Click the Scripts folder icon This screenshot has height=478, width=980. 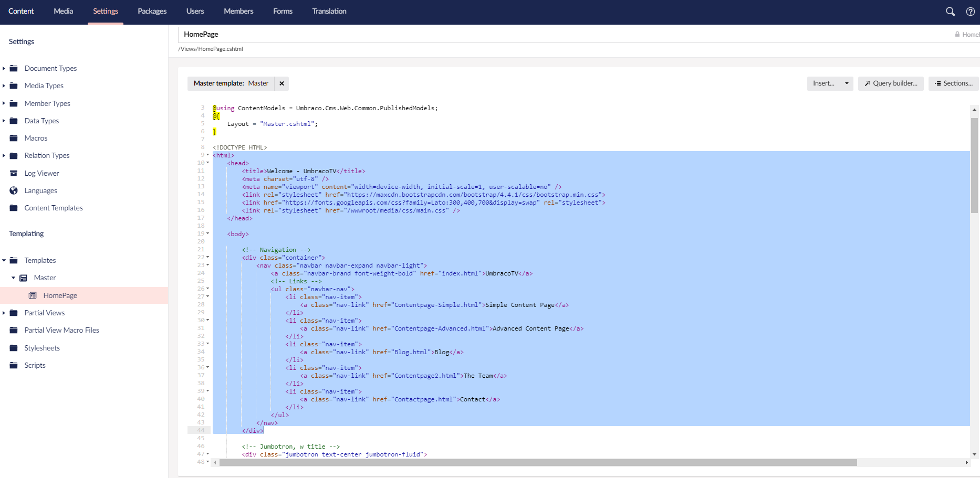point(14,365)
